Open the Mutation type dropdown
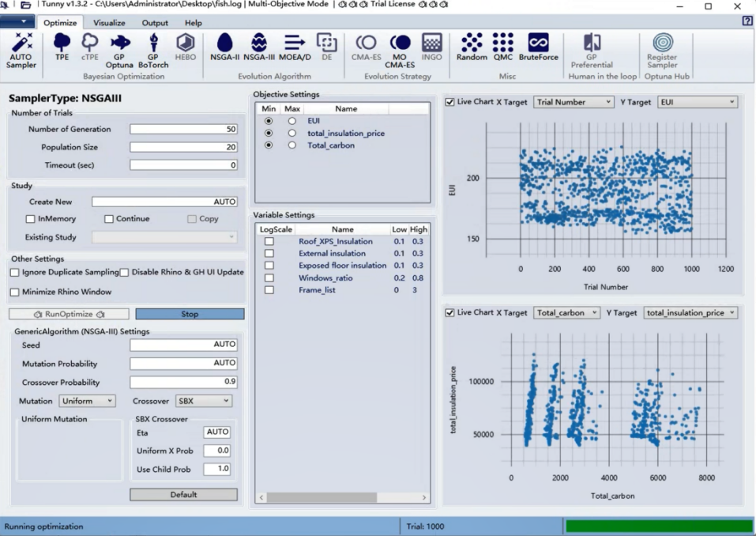Screen dimensions: 756x536 [x=87, y=401]
